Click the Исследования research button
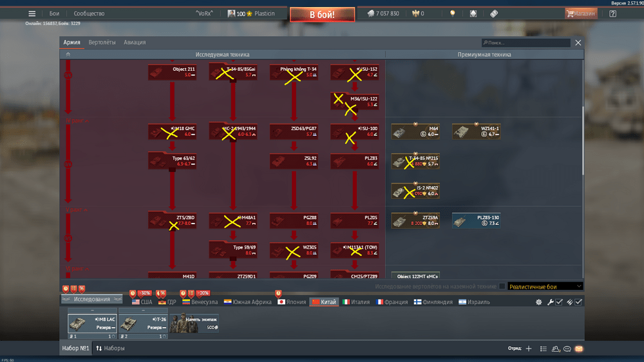Image resolution: width=644 pixels, height=362 pixels. (92, 299)
